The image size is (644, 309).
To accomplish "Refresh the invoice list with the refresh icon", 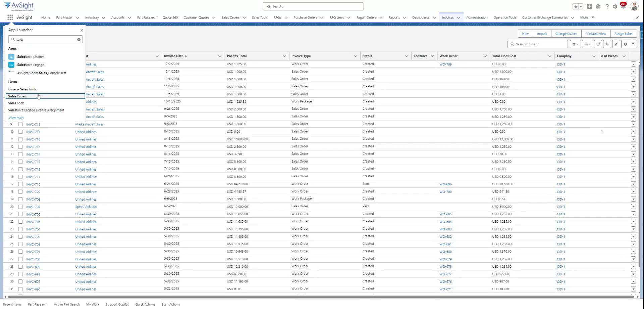I will 598,44.
